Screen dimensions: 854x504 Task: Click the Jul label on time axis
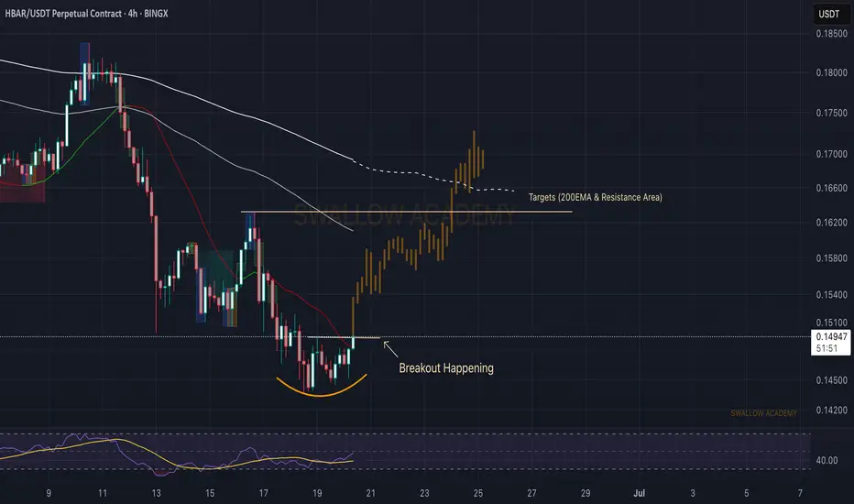639,493
